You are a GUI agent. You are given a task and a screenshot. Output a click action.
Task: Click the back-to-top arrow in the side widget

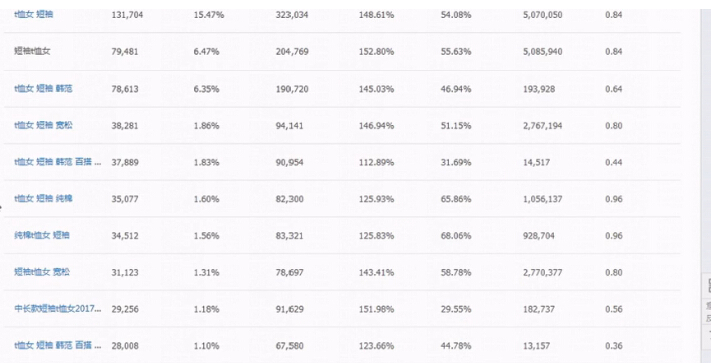(708, 335)
